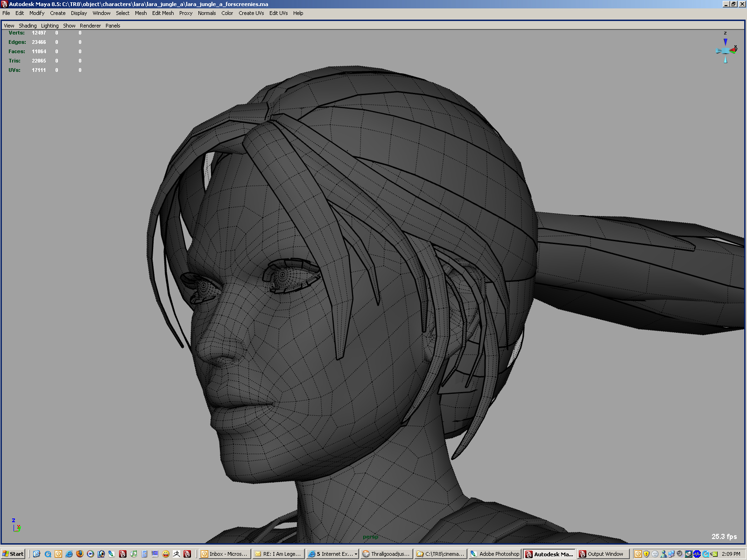Open the viewport Show menu
This screenshot has width=747, height=560.
coord(69,26)
